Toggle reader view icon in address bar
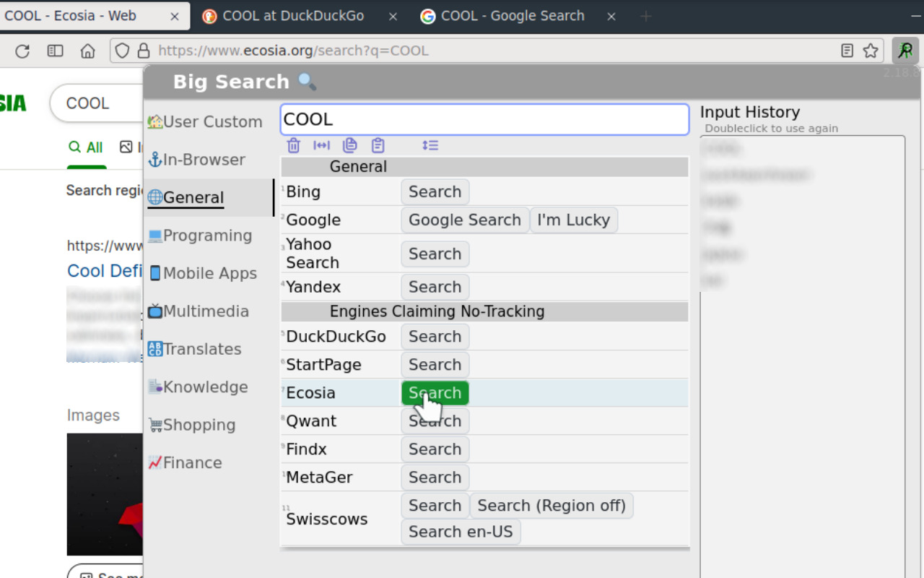 tap(847, 51)
